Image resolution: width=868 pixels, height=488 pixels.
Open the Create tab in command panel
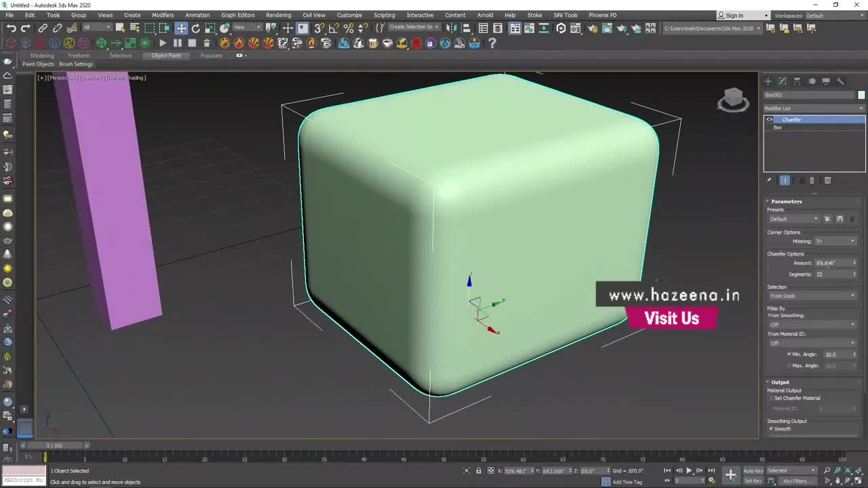(x=768, y=81)
